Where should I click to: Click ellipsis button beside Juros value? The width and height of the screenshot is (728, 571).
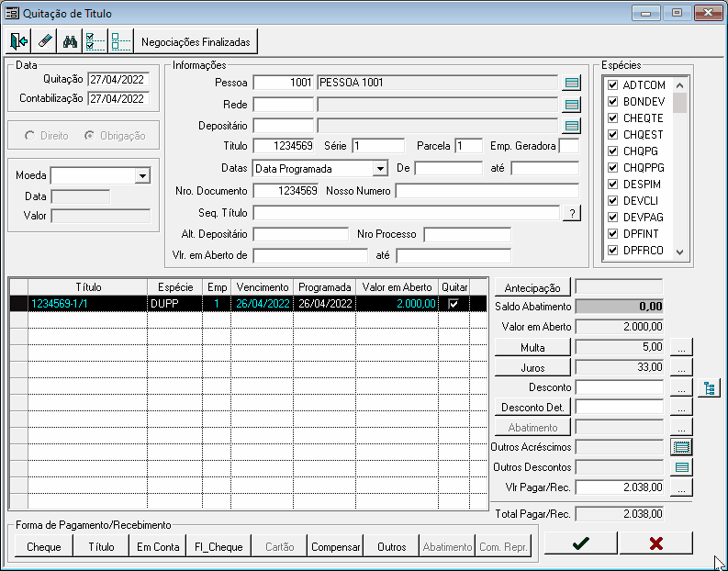point(681,368)
